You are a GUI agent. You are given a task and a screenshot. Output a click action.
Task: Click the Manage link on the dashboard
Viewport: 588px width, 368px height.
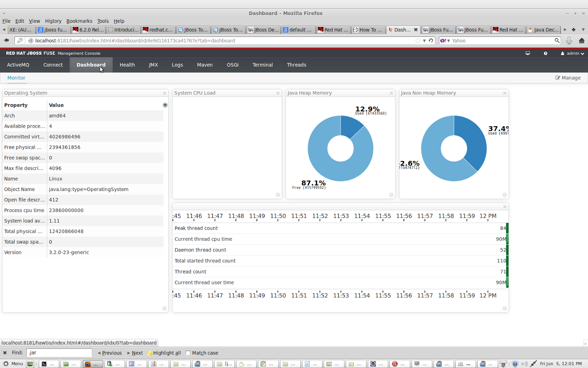[568, 78]
